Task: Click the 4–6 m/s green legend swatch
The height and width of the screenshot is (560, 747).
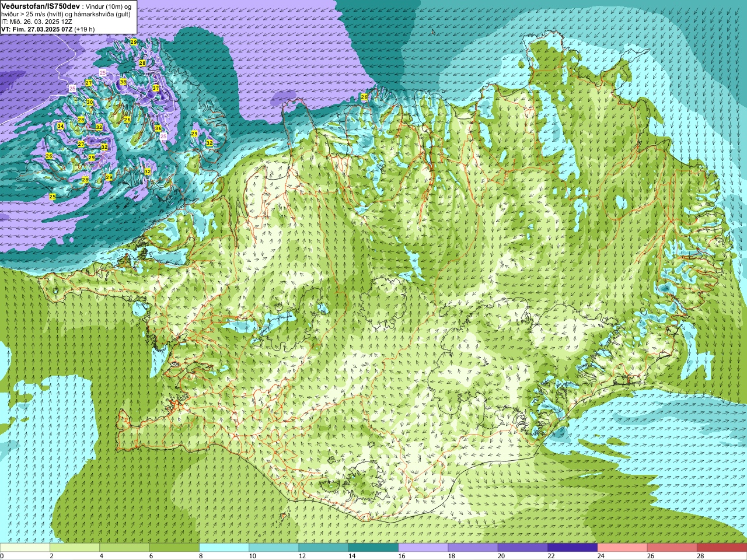Action: coord(124,548)
